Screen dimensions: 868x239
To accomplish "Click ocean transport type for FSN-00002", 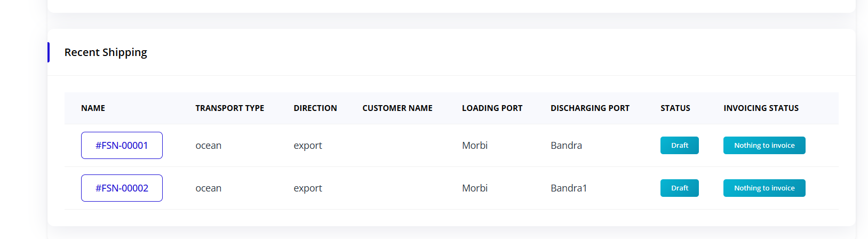I will [x=208, y=188].
